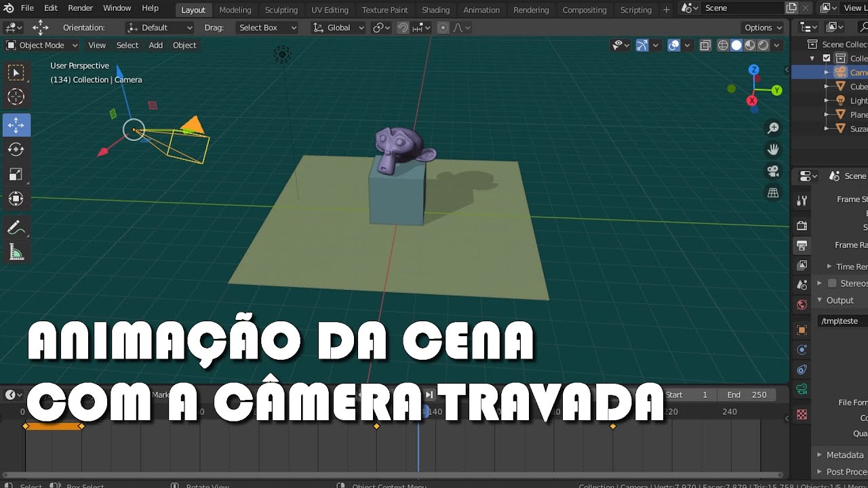Click the new scene copy icon

(791, 8)
